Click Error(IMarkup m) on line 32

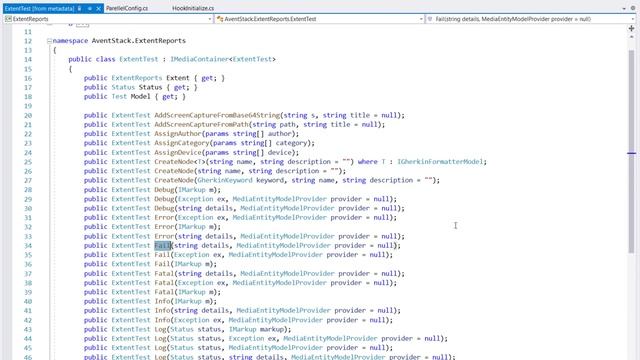187,227
